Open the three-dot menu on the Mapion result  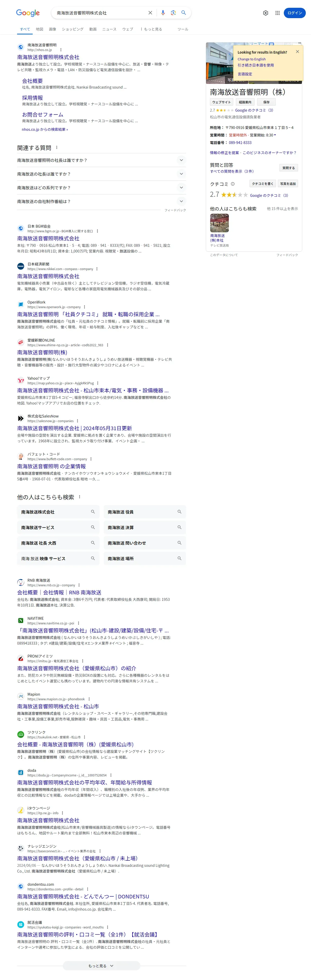[x=89, y=699]
